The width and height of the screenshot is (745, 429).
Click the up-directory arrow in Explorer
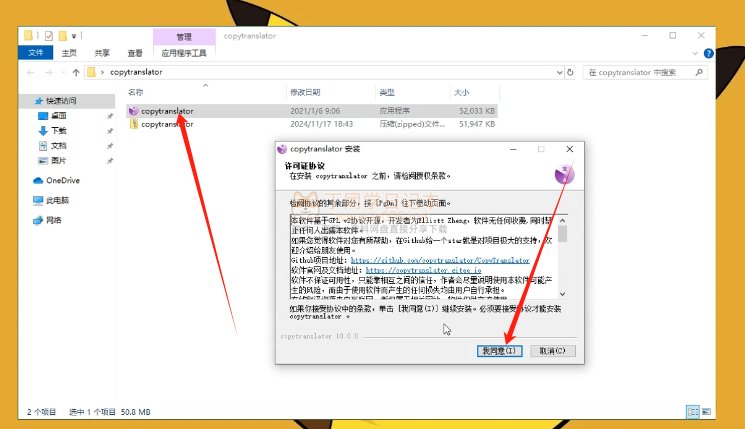click(76, 73)
